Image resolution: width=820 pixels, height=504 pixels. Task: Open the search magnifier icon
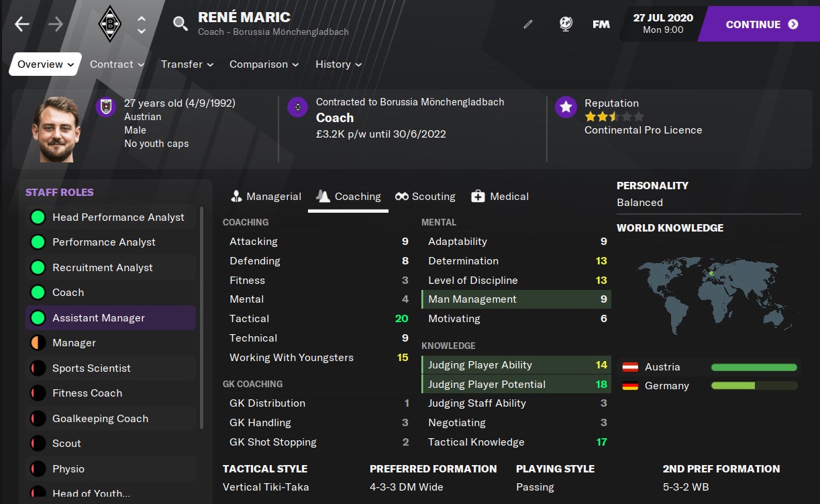[180, 24]
